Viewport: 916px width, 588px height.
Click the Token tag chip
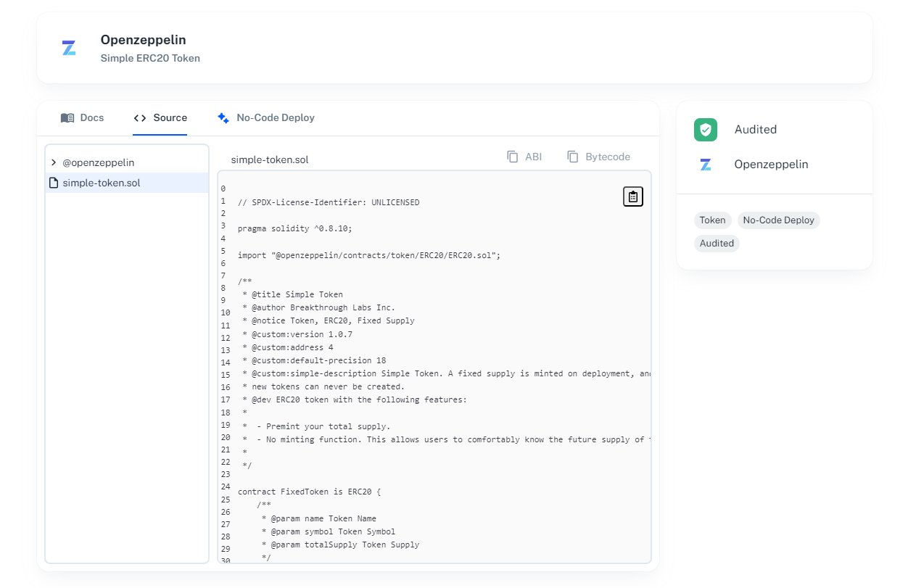(713, 220)
